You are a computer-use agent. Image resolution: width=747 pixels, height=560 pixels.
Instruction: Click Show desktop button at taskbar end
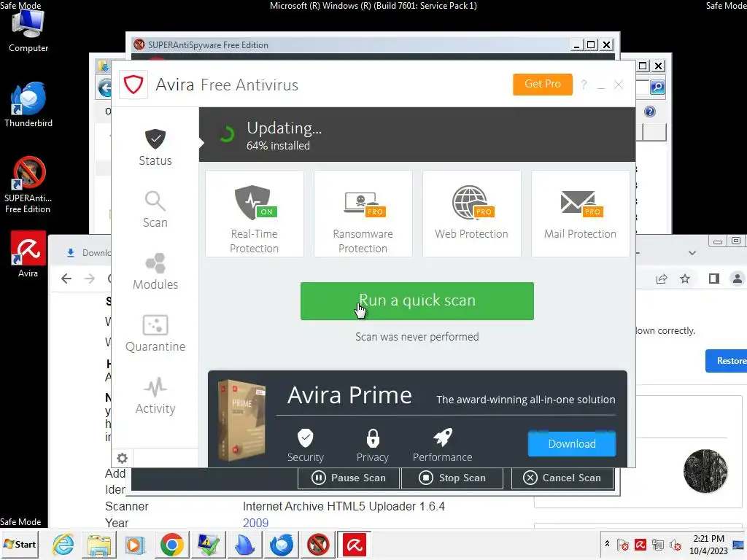click(x=740, y=545)
